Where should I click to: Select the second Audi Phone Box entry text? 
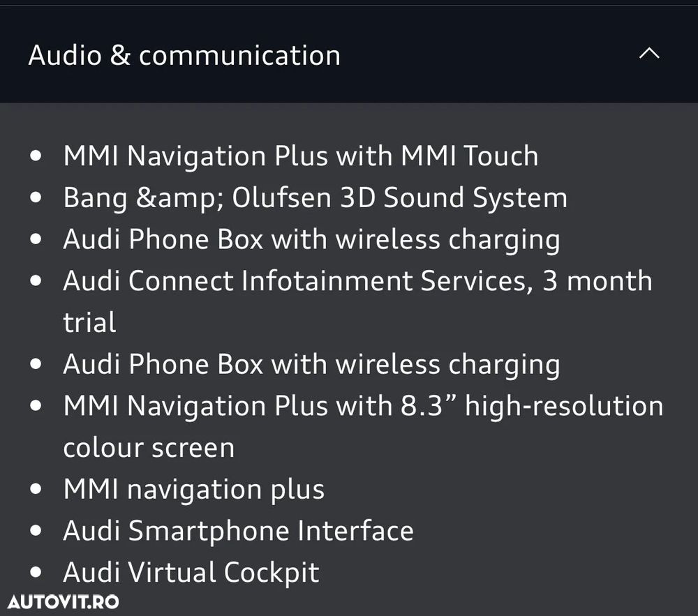tap(311, 364)
